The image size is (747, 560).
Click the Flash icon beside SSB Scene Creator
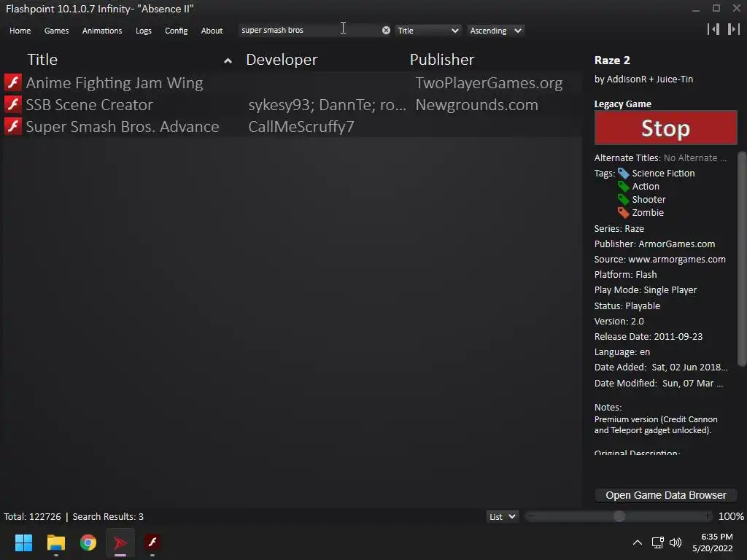pos(13,104)
